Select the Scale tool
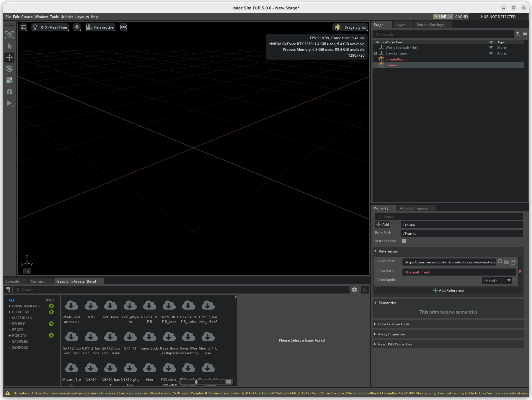The image size is (532, 400). pyautogui.click(x=9, y=80)
